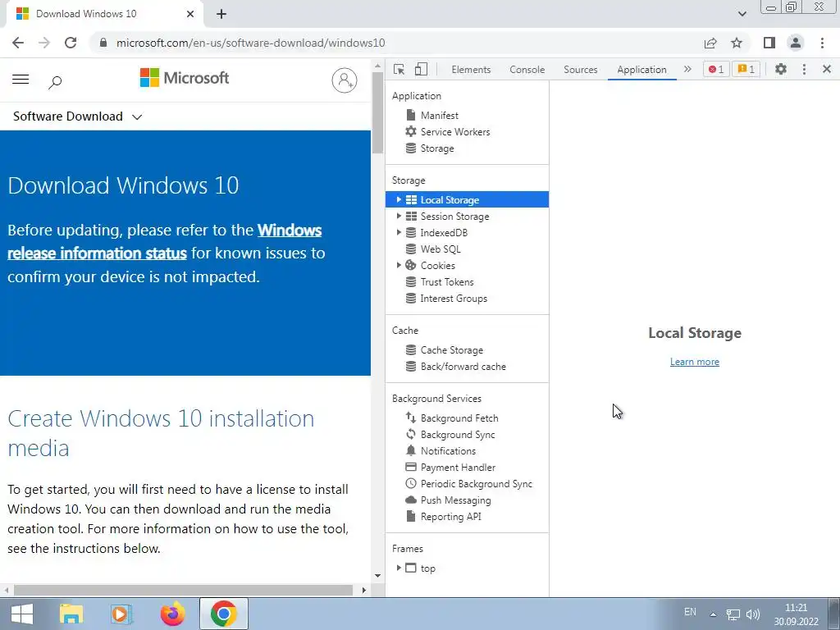Click the page vertical scrollbar thumb
This screenshot has height=630, width=840.
[x=377, y=112]
